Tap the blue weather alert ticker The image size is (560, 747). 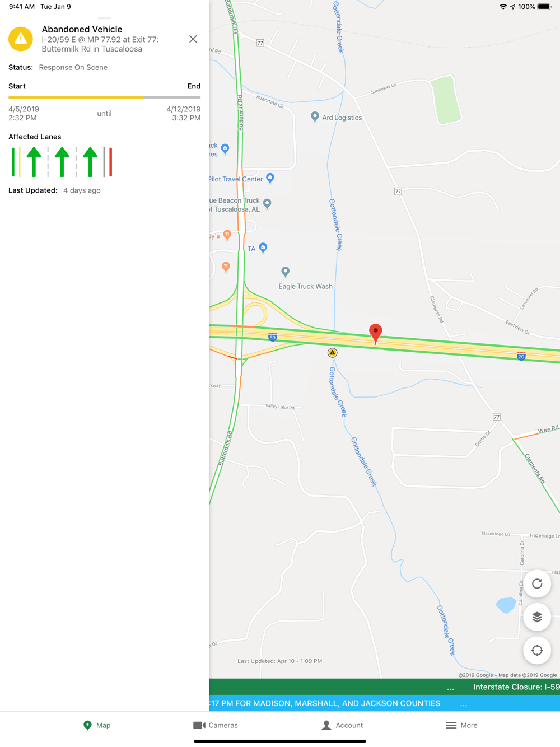[384, 703]
